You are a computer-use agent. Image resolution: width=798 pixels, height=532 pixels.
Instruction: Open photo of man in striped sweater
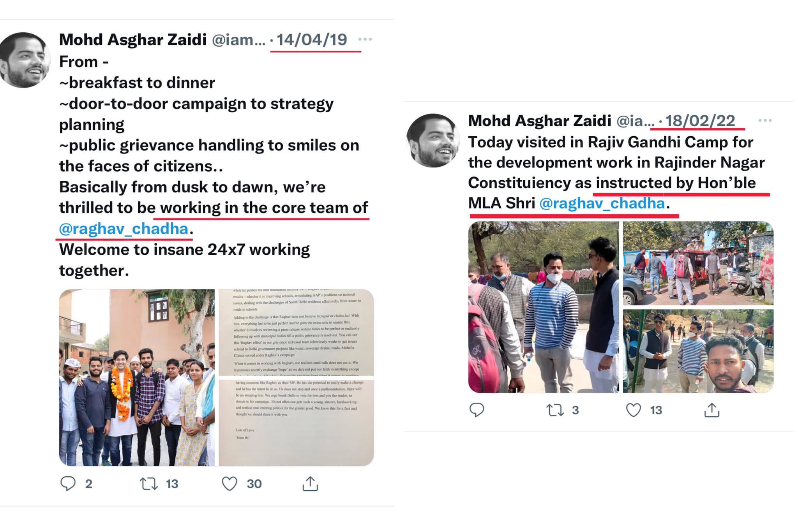[543, 307]
